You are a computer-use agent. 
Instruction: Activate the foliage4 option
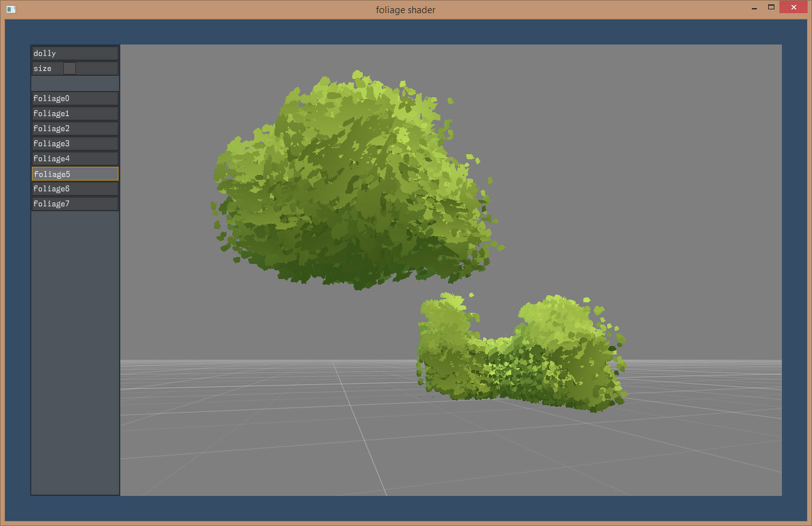pyautogui.click(x=75, y=159)
